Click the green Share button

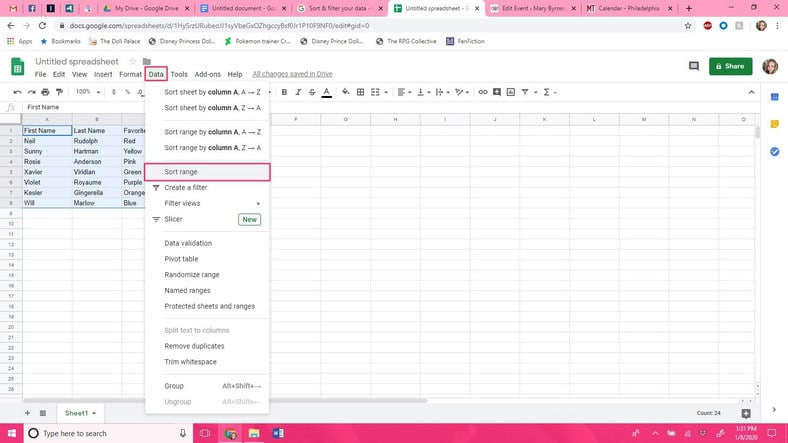(x=730, y=66)
